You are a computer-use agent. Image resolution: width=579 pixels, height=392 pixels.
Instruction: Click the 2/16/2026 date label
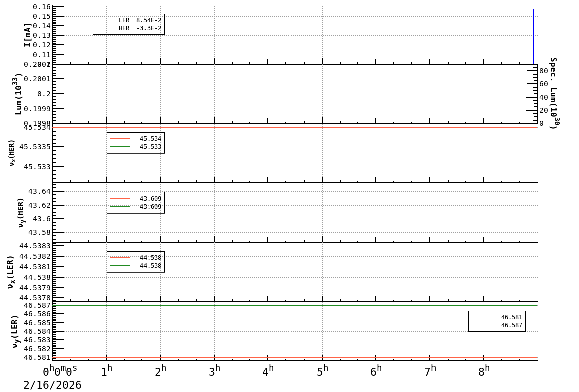click(52, 385)
